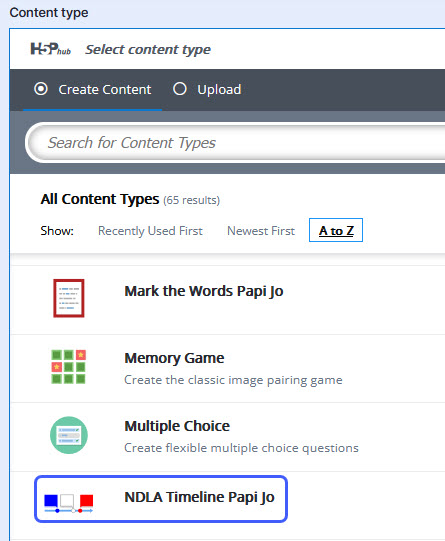Switch to the Create Content tab label
Viewport: 445px width, 541px height.
coord(105,89)
